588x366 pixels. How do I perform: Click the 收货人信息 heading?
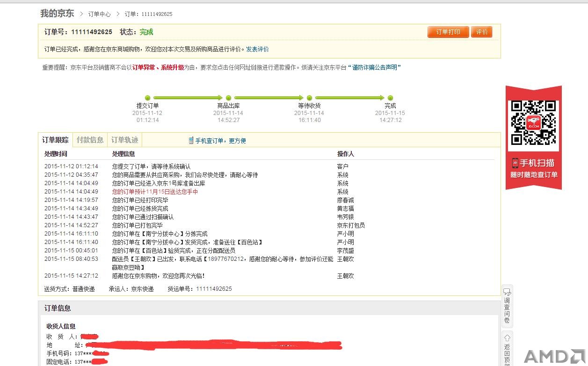coord(61,326)
